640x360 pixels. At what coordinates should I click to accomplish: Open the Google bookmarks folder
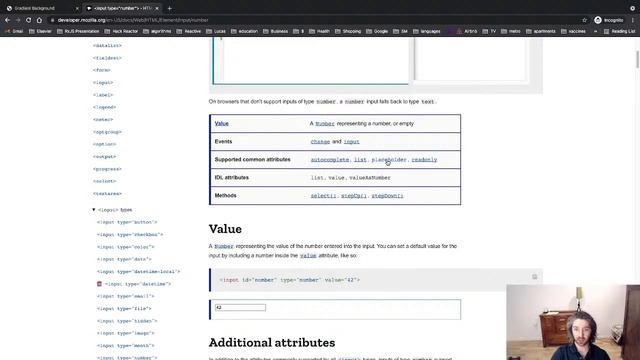point(377,31)
